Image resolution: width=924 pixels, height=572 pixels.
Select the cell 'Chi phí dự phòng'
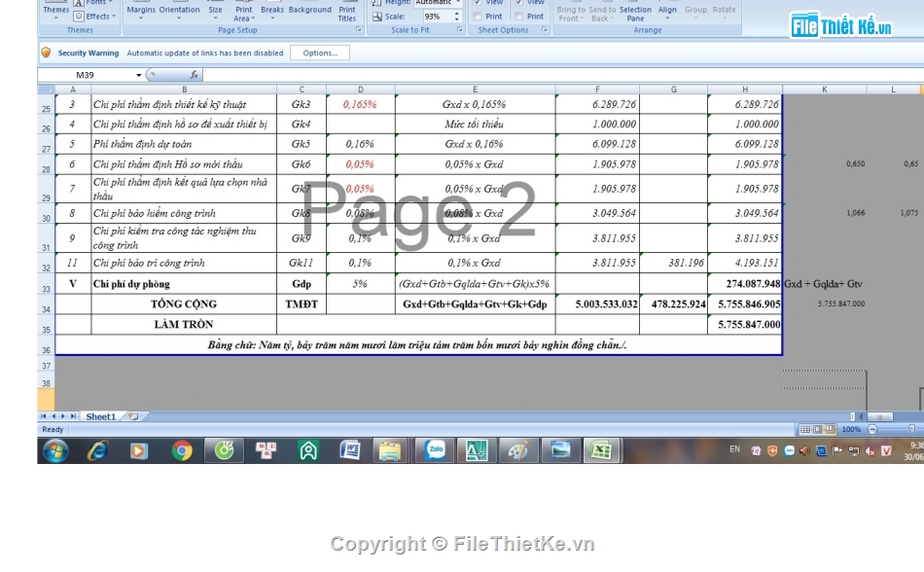tap(184, 284)
